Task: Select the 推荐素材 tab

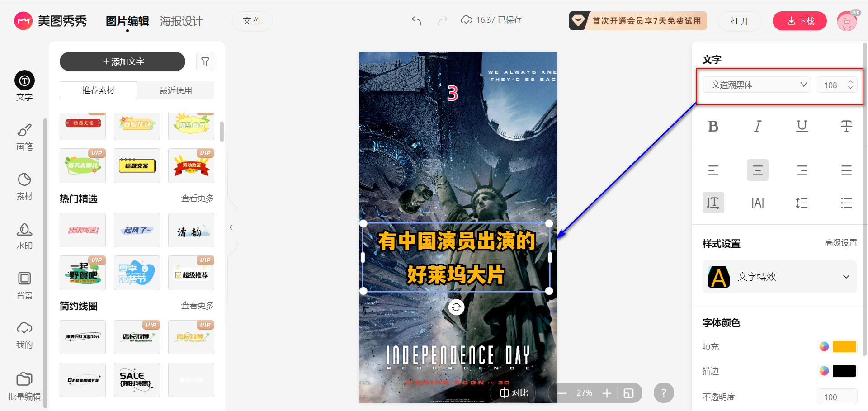Action: [99, 90]
